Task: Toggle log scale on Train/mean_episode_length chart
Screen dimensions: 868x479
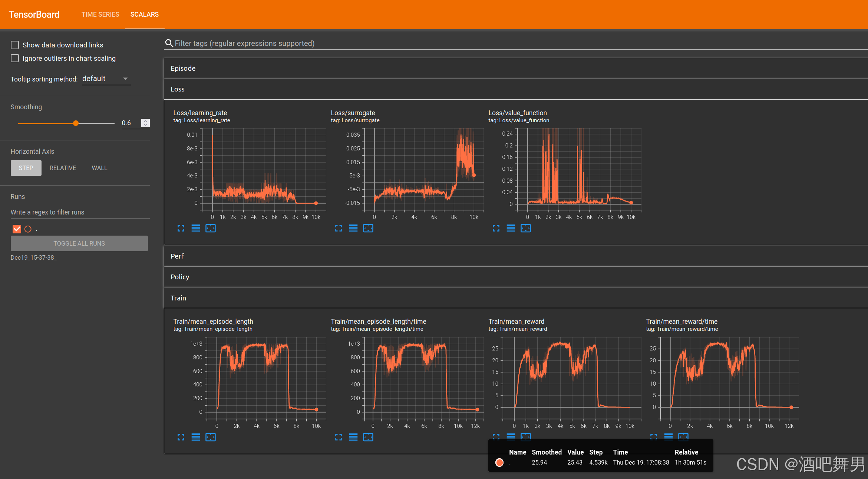Action: pyautogui.click(x=195, y=437)
